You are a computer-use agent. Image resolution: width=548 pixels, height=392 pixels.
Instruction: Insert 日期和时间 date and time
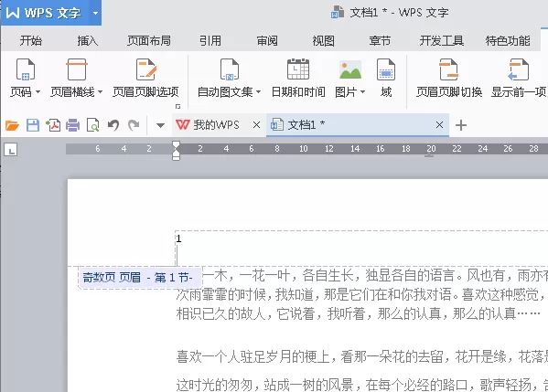298,79
